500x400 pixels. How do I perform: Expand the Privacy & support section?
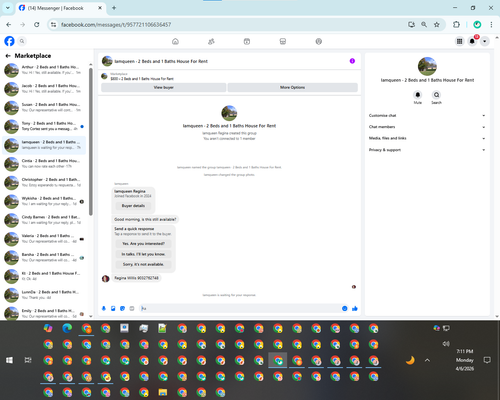point(427,150)
